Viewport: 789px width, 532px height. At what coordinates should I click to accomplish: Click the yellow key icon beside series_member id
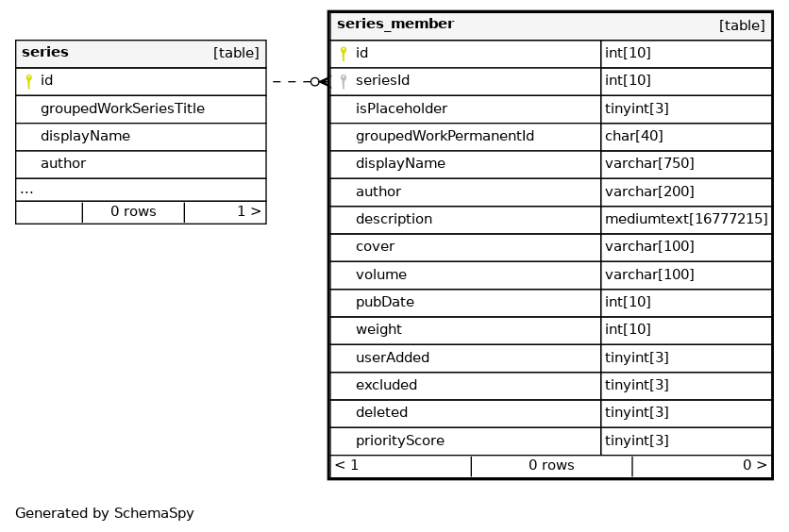pyautogui.click(x=344, y=54)
